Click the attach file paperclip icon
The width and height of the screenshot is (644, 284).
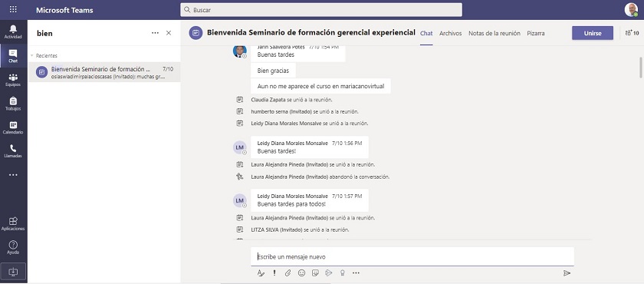[288, 273]
